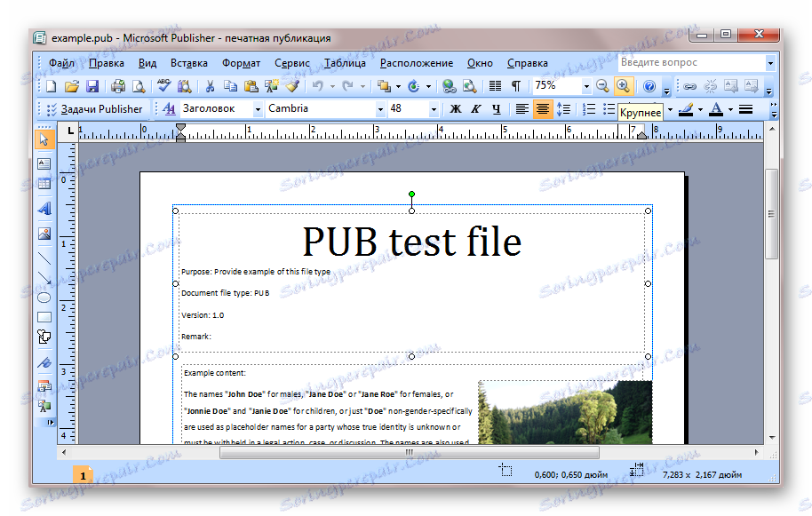Open the Cambria font dropdown
The width and height of the screenshot is (812, 516).
(380, 109)
